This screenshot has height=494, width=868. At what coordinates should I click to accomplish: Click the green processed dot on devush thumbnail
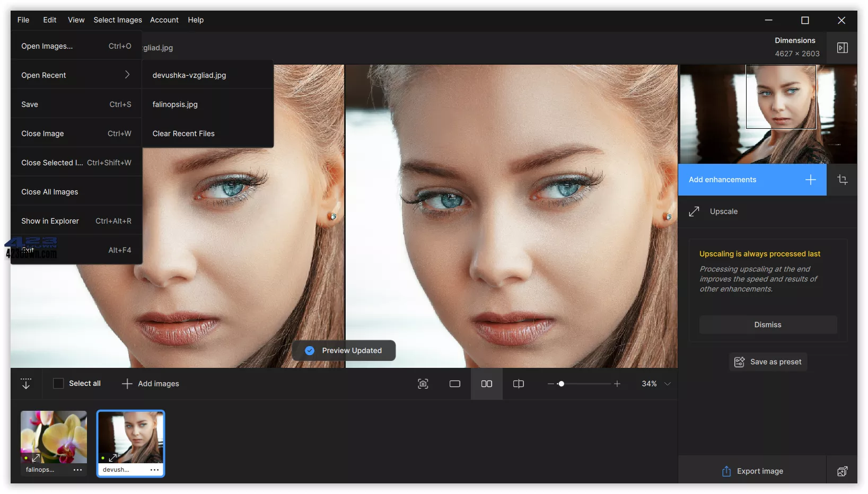(102, 459)
